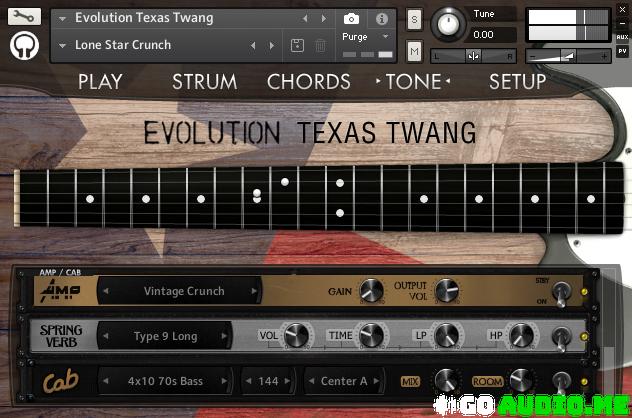Toggle the Spring Verb power switch
Viewport: 632px width, 418px height.
562,337
